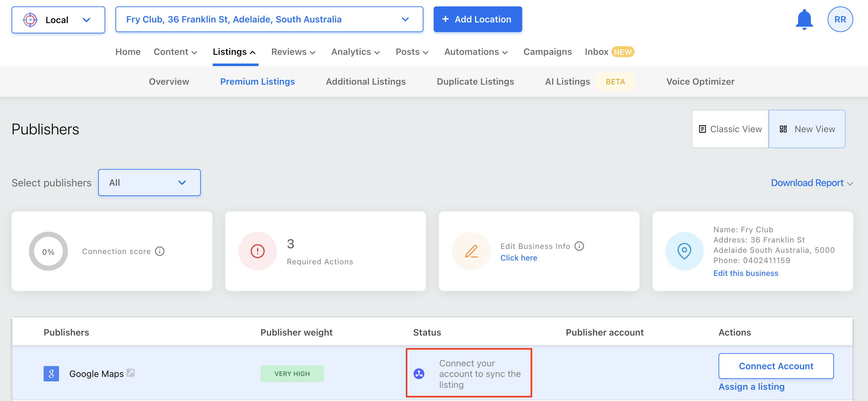The height and width of the screenshot is (401, 868).
Task: Open Google Maps external link icon
Action: coord(131,373)
